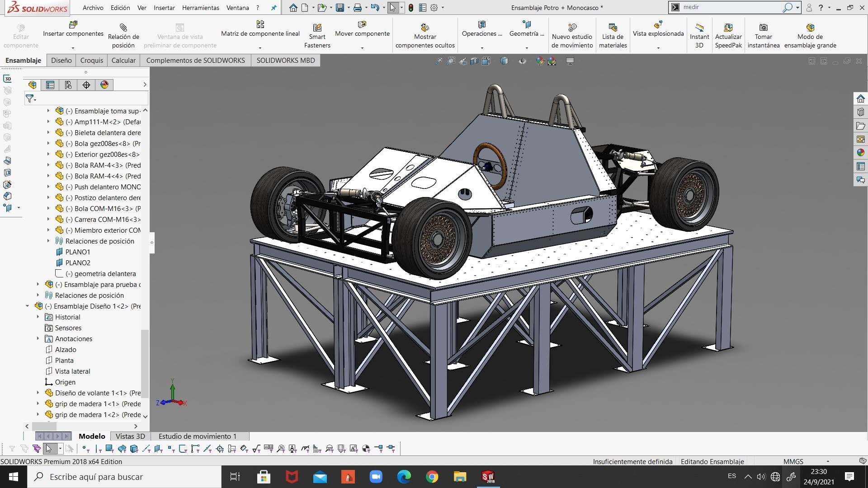Viewport: 868px width, 488px height.
Task: Open Appearances color ball task pane
Action: coord(860,153)
